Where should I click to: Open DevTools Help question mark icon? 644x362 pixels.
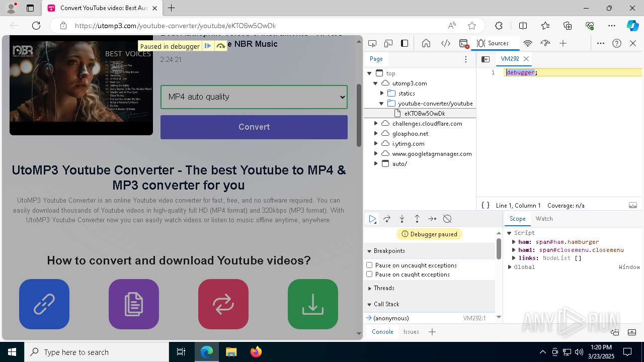(x=617, y=43)
